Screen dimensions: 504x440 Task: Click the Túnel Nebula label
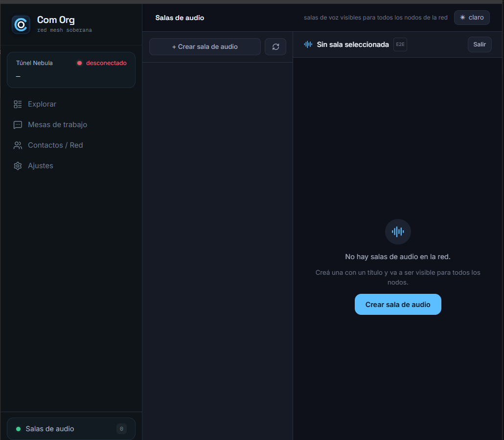click(x=34, y=63)
